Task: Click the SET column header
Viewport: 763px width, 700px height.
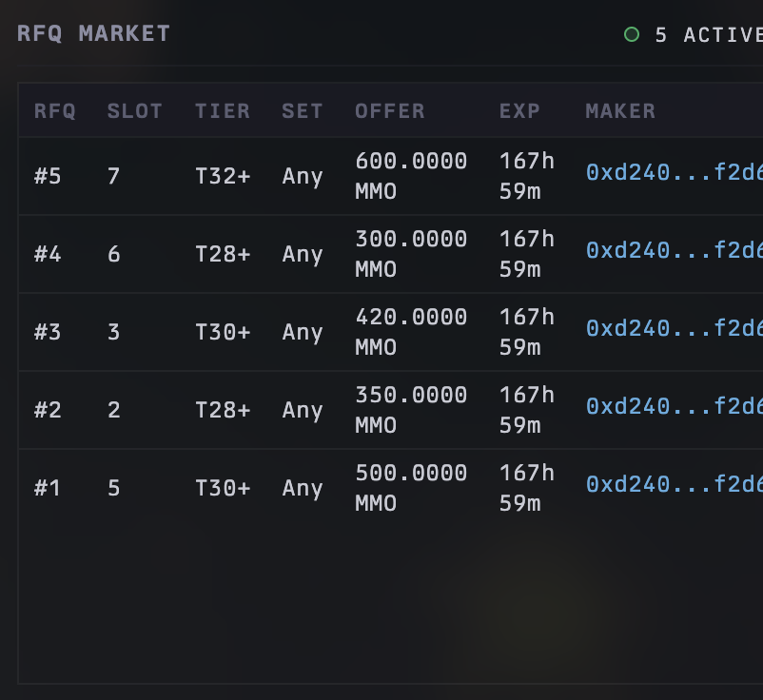Action: (x=303, y=111)
